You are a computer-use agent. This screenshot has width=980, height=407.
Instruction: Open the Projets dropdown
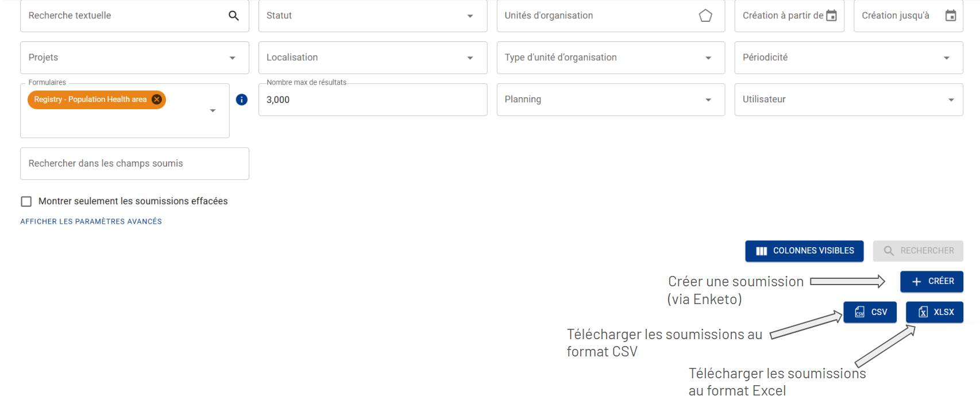134,57
